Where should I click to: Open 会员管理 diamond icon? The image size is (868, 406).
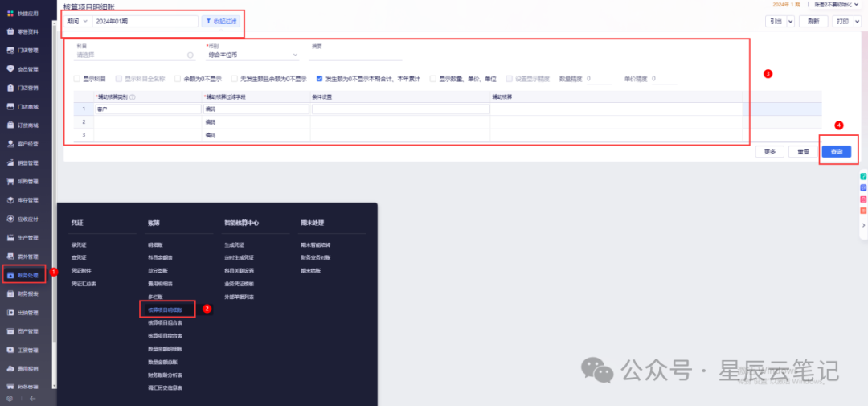click(10, 69)
